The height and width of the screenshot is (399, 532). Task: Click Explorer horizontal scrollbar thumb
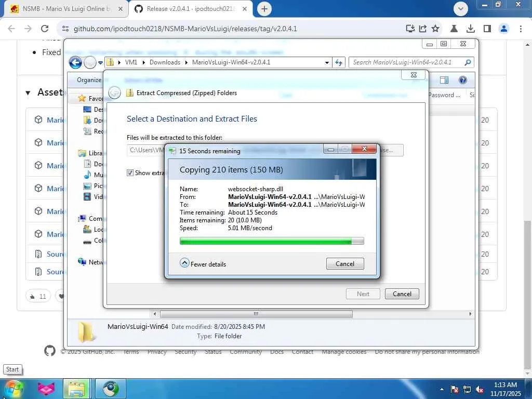coord(256,314)
